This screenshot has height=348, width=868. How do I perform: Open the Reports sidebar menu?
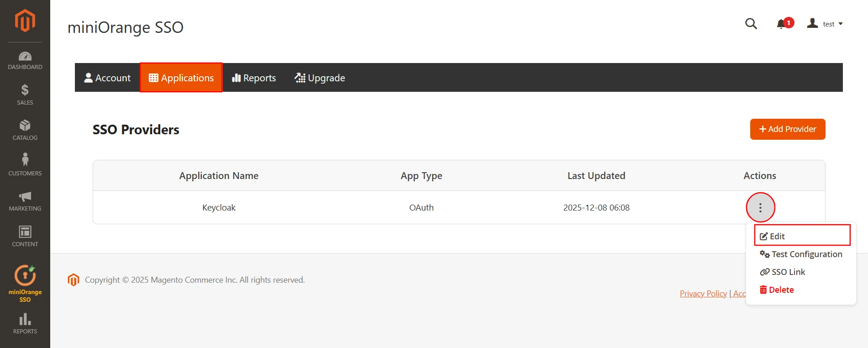pyautogui.click(x=25, y=324)
